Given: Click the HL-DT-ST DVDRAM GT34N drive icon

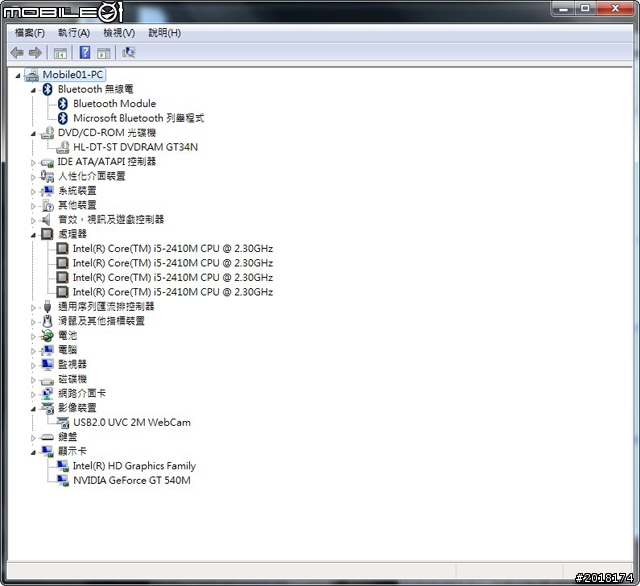Looking at the screenshot, I should click(62, 147).
